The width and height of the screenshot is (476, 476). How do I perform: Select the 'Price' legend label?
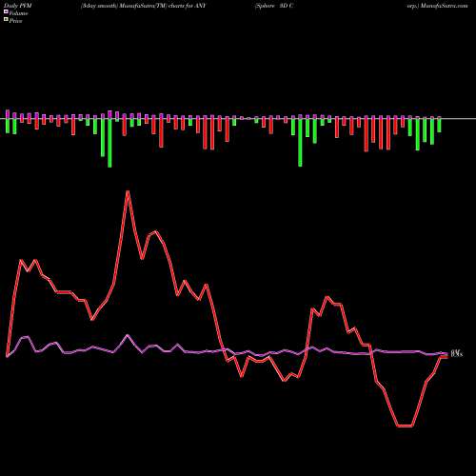[16, 21]
